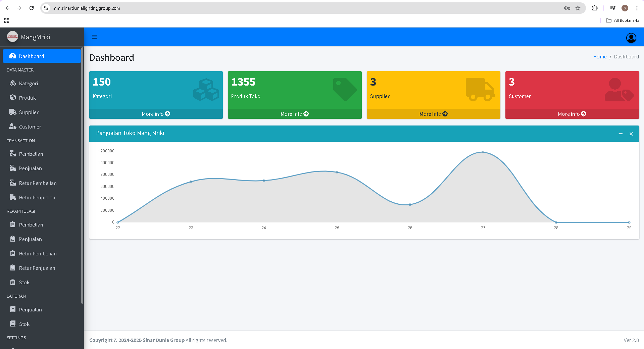The width and height of the screenshot is (644, 349).
Task: Click More info on Customer card
Action: [572, 114]
